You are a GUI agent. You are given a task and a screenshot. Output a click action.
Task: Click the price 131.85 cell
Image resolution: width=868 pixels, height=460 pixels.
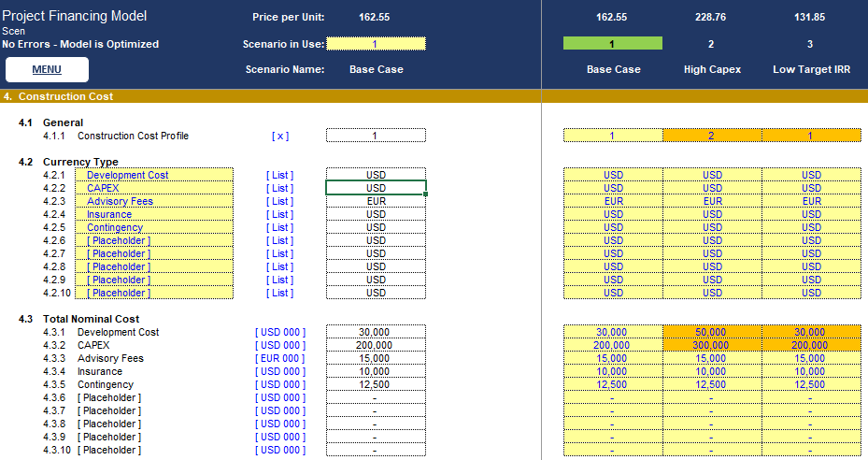point(810,17)
